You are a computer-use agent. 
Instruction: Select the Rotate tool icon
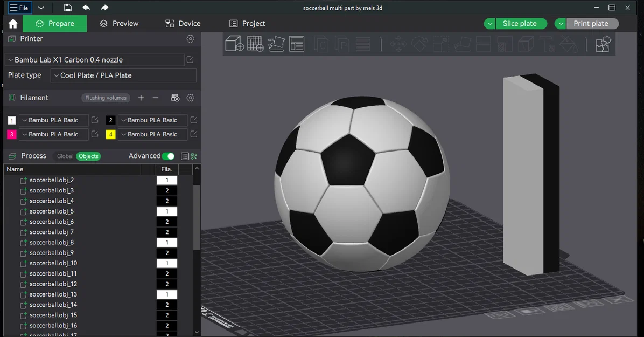click(x=419, y=44)
